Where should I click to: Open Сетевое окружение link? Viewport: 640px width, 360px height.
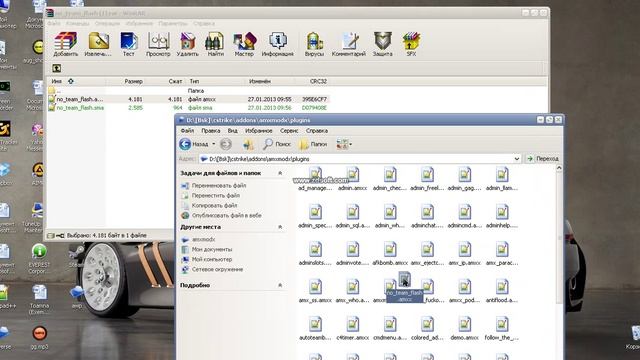click(217, 269)
